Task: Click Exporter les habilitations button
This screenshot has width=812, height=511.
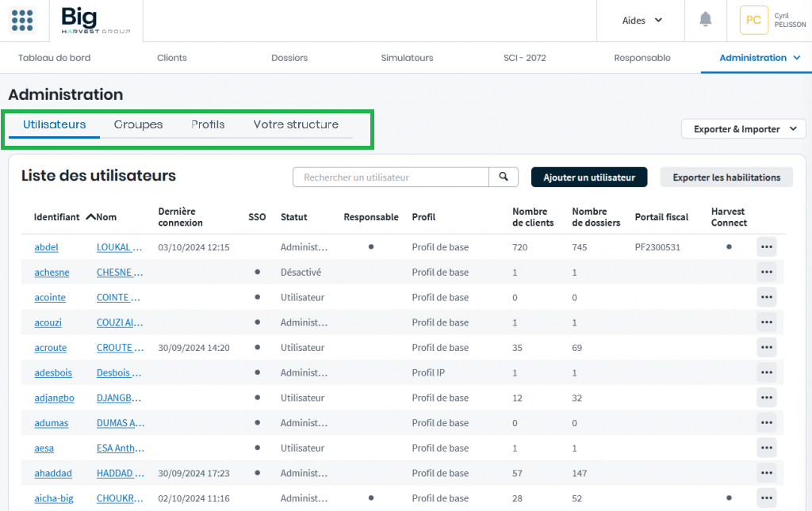Action: (x=726, y=177)
